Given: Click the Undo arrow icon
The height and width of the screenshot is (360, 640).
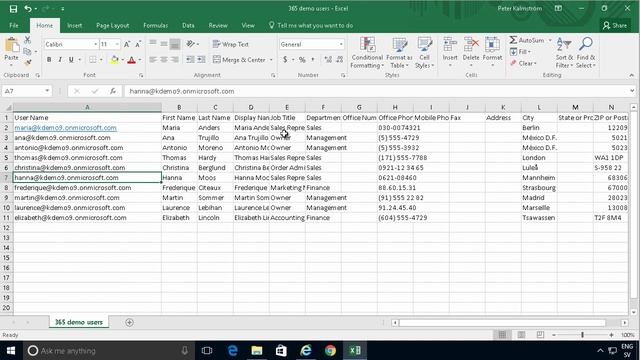Looking at the screenshot, I should point(28,9).
